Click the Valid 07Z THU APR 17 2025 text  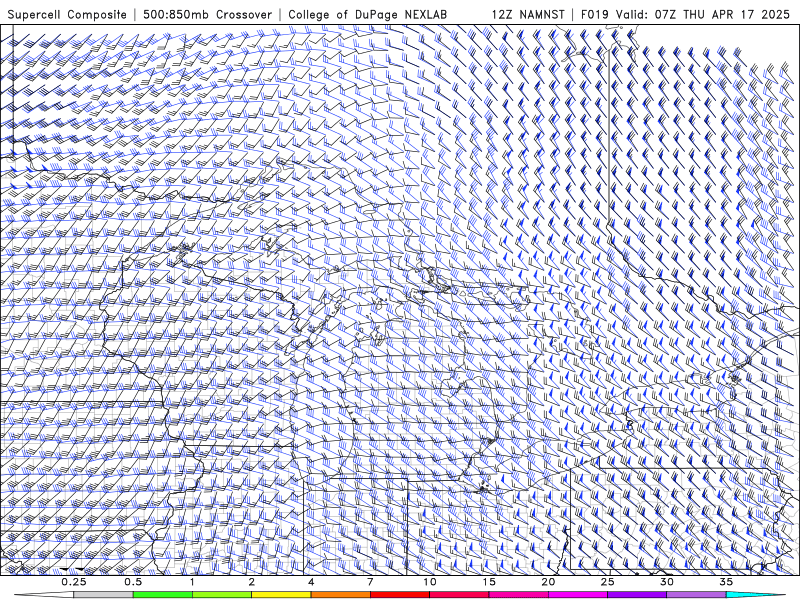(703, 14)
